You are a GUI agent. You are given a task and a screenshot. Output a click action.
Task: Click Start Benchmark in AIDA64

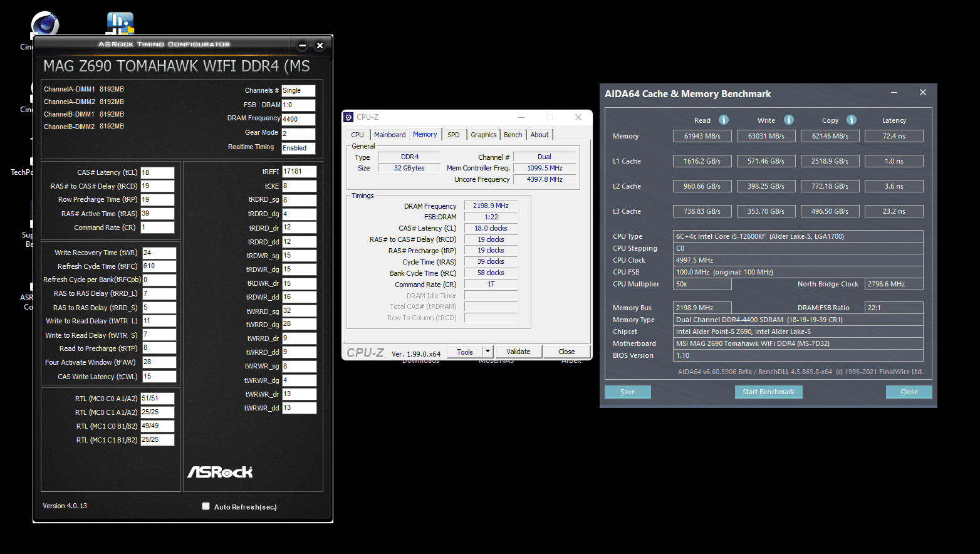(768, 392)
